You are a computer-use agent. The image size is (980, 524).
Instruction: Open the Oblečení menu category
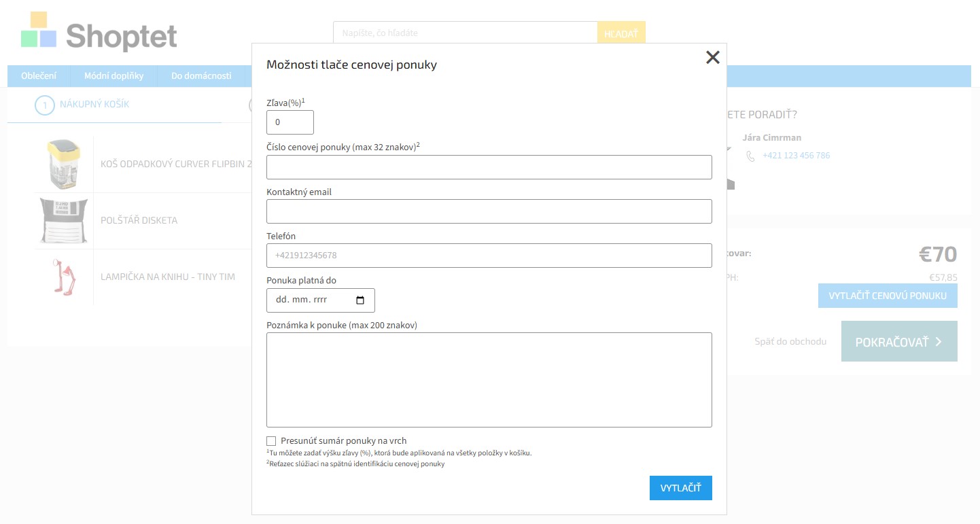tap(39, 75)
